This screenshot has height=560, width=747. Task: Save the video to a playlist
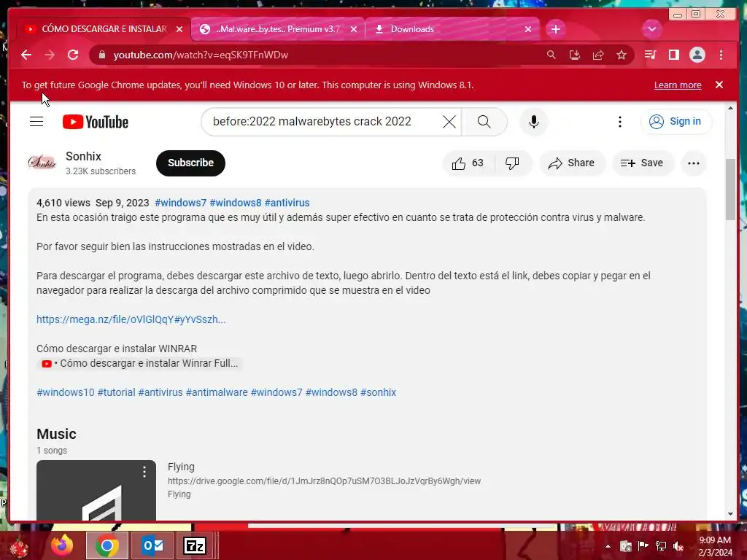pos(642,163)
